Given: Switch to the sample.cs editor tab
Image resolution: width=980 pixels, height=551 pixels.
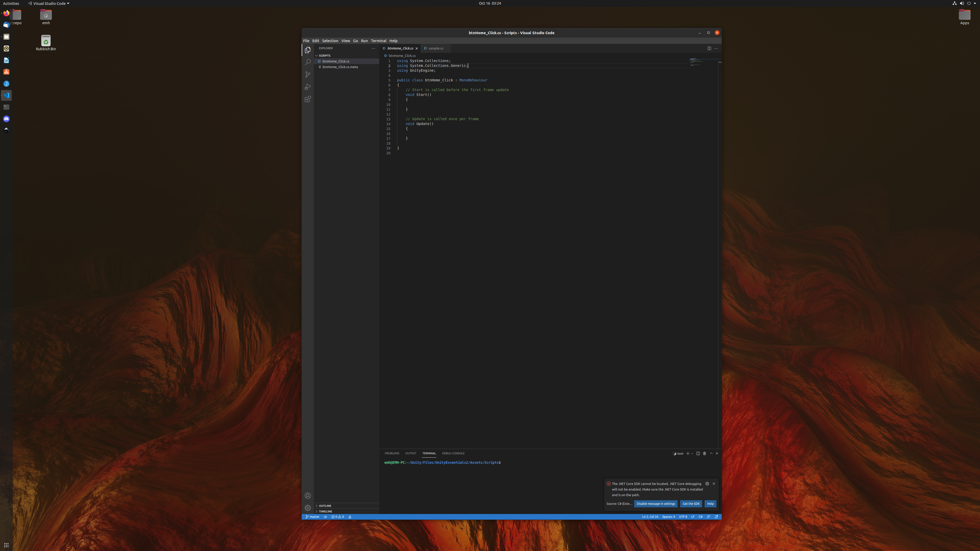Looking at the screenshot, I should point(436,48).
